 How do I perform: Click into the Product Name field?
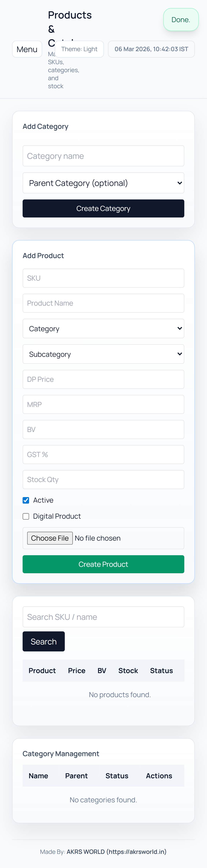click(103, 303)
